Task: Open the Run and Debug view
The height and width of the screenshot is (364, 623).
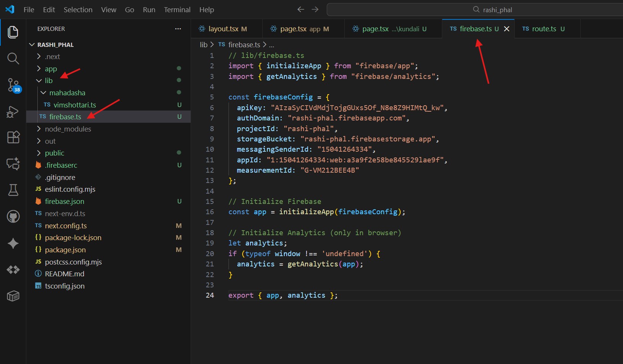Action: click(x=13, y=112)
